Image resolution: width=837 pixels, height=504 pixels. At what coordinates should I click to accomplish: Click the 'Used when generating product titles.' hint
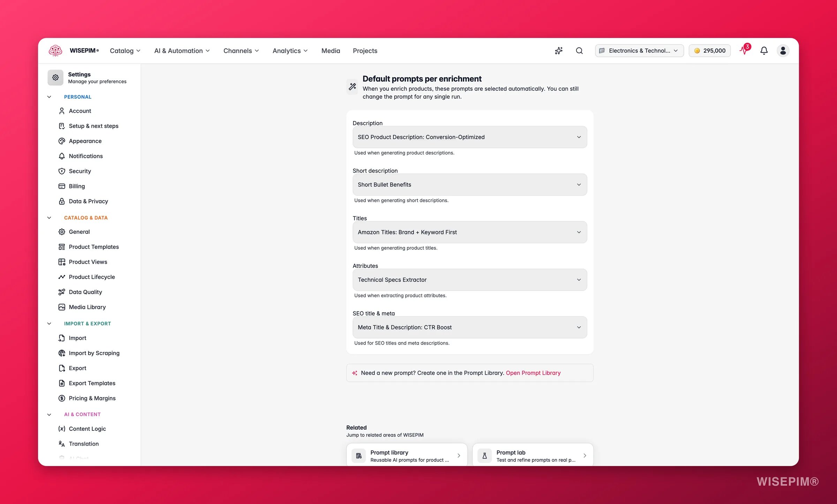pyautogui.click(x=396, y=248)
